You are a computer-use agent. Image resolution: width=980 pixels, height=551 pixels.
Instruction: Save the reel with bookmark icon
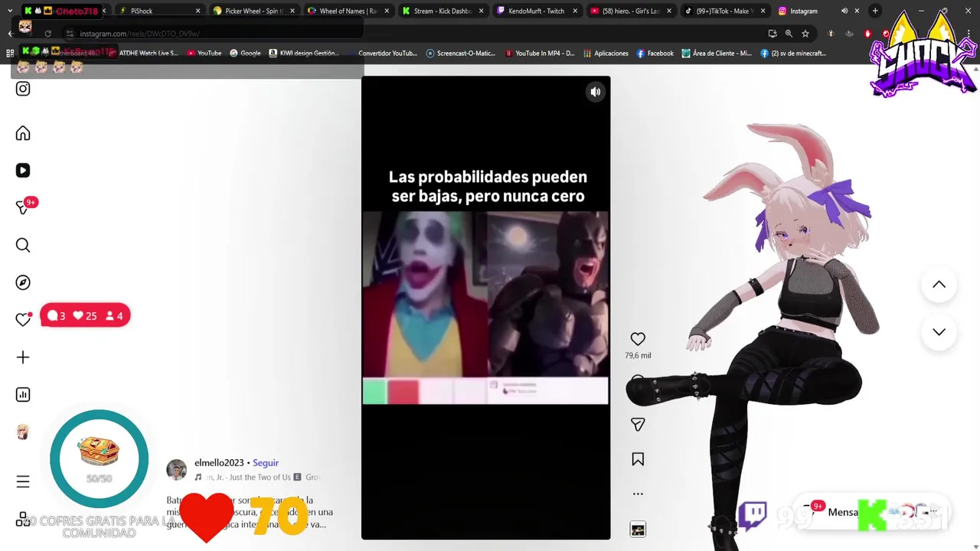tap(638, 459)
